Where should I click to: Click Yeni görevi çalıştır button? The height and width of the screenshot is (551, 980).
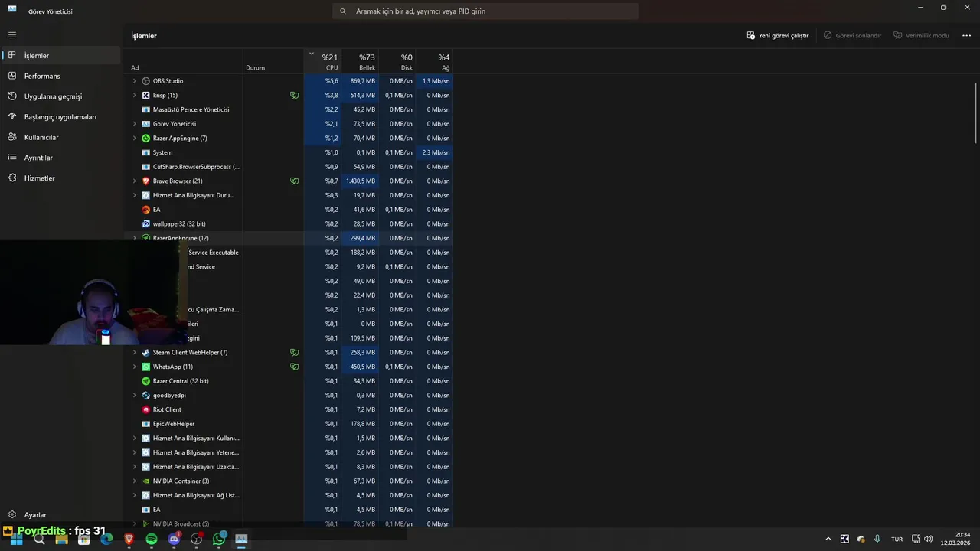coord(777,35)
